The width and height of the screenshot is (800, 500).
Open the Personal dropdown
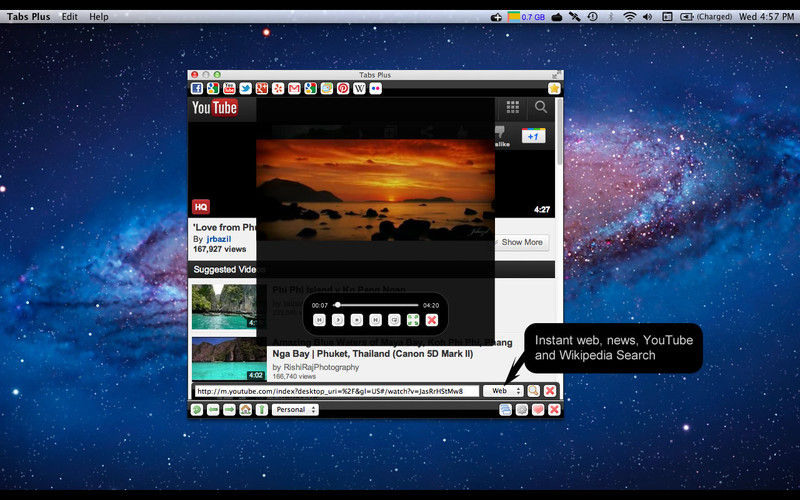pos(295,410)
